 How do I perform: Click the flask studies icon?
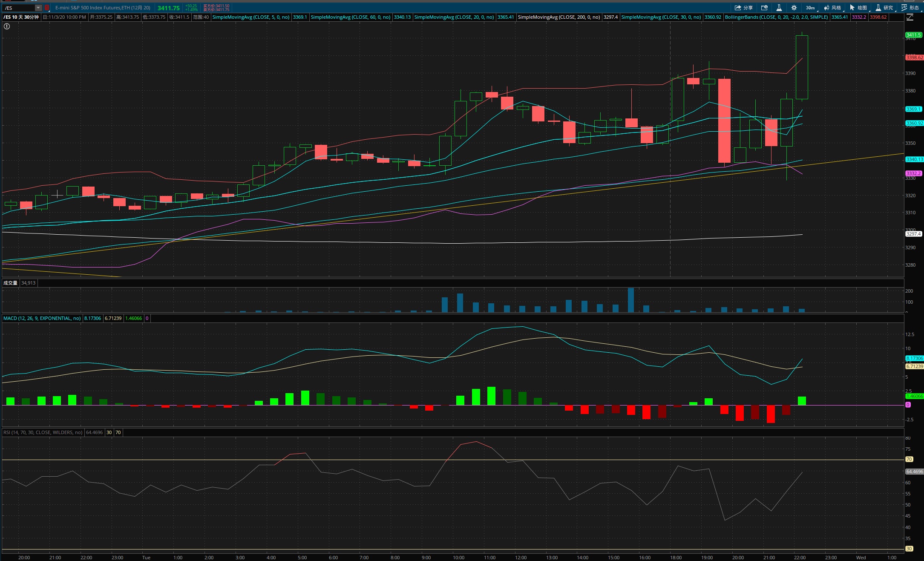click(779, 8)
